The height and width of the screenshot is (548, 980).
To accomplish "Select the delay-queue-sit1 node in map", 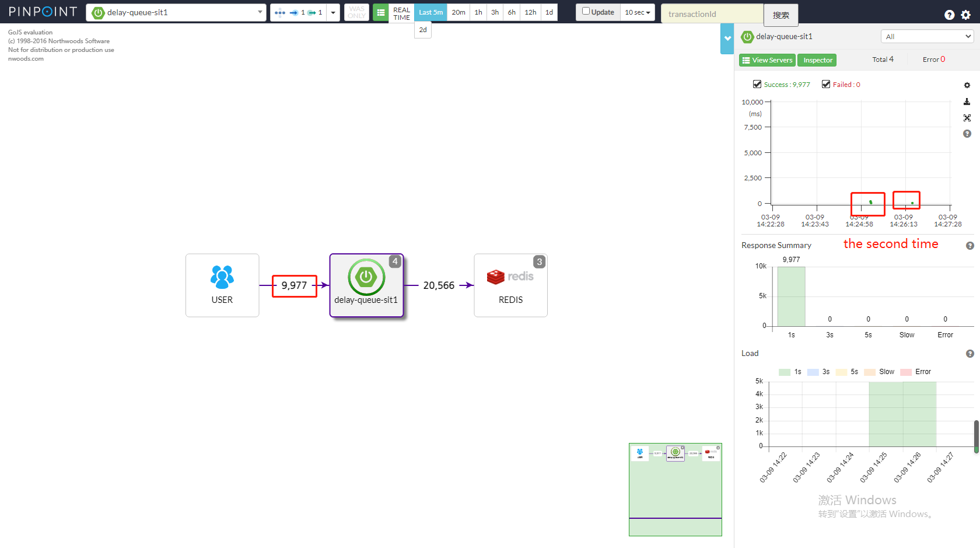I will tap(366, 285).
